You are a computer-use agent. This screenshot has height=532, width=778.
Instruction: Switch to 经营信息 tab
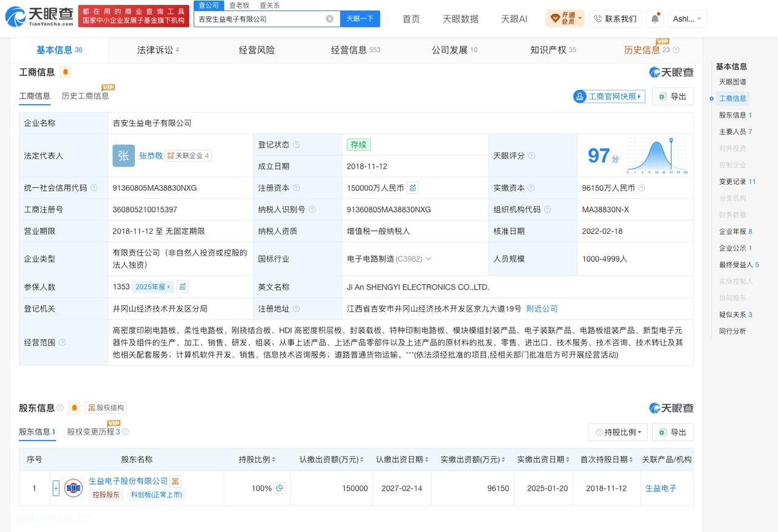[x=356, y=50]
